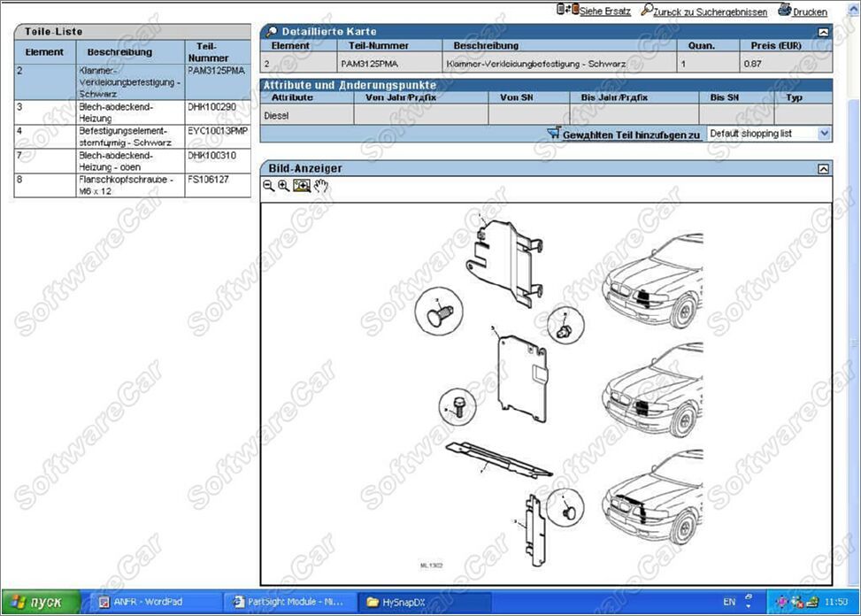Open the Siehe Ersatz link
This screenshot has height=616, width=861.
(x=605, y=12)
